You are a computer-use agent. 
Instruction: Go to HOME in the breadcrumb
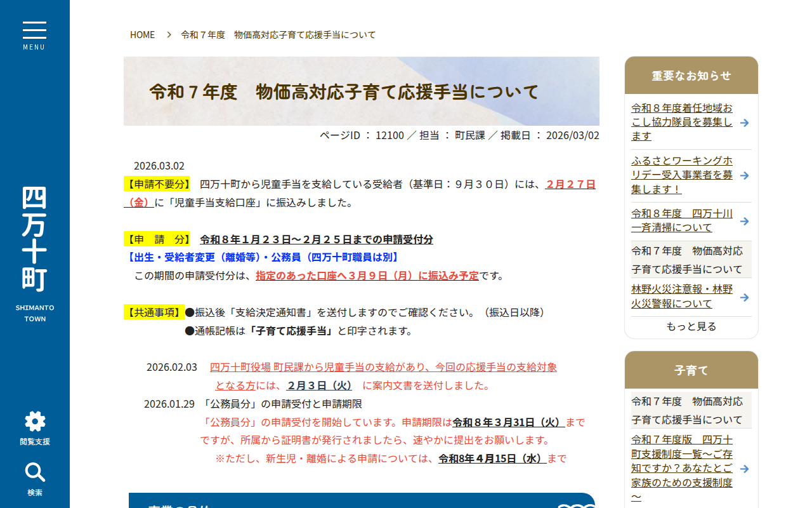click(x=142, y=35)
